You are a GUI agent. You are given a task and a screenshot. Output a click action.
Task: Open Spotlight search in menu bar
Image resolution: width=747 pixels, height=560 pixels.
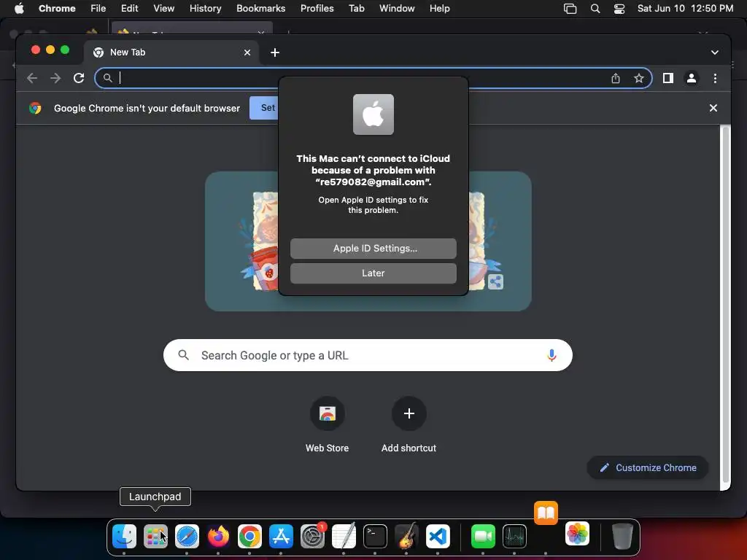pyautogui.click(x=595, y=8)
